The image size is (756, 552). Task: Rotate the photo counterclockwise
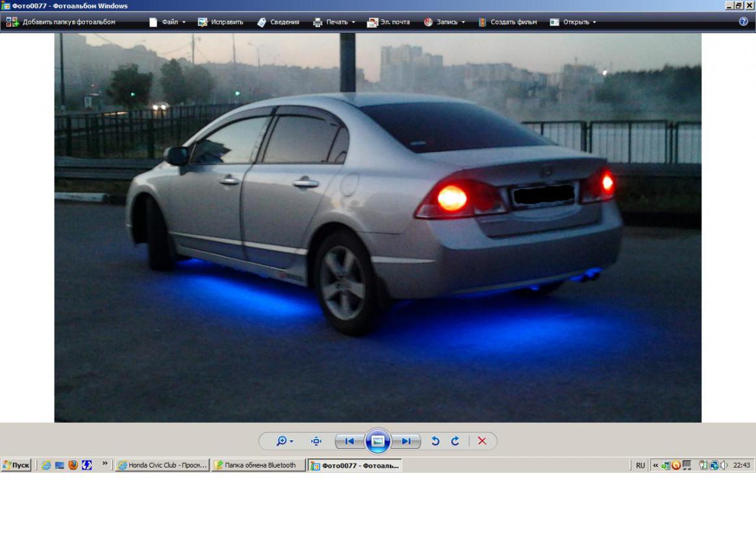click(x=435, y=442)
